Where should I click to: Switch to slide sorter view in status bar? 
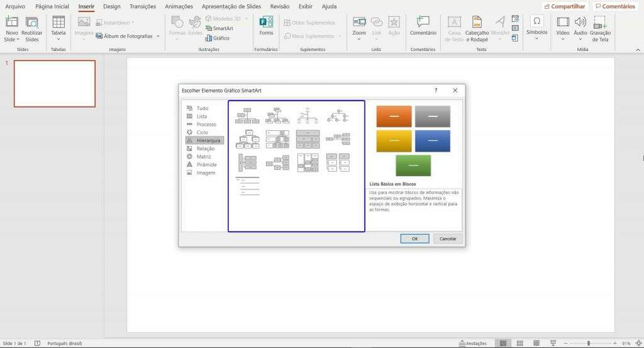point(519,343)
